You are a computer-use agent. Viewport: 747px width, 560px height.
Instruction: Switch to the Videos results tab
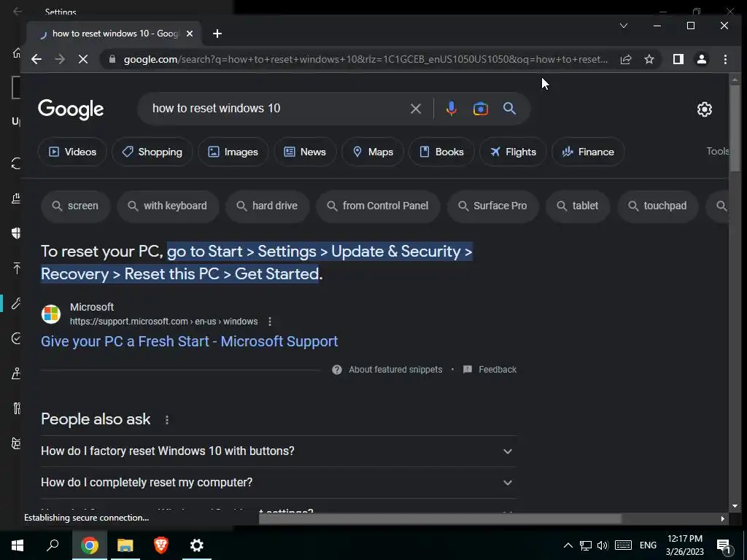(x=72, y=152)
